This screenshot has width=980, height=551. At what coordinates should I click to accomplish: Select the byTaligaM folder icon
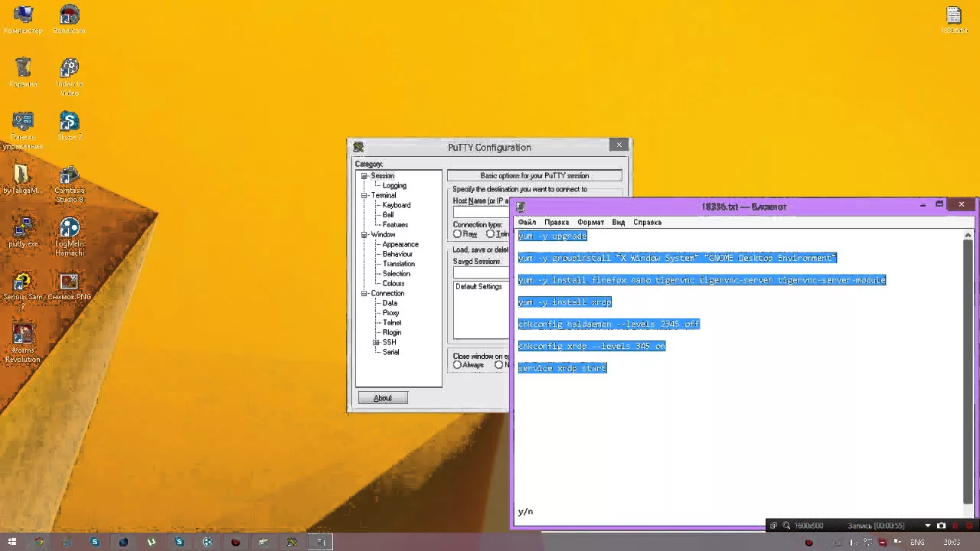point(23,181)
